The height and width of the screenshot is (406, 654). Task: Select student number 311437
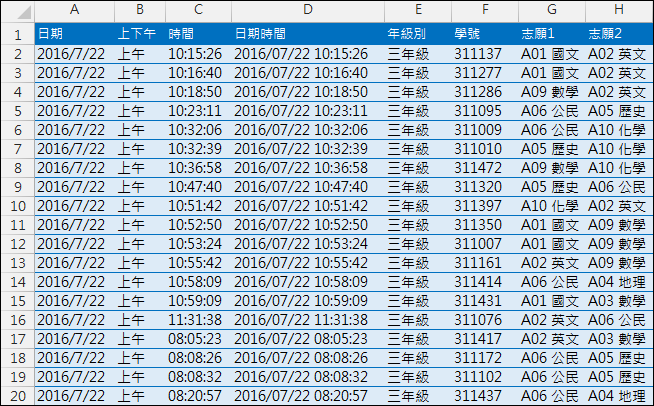coord(485,396)
